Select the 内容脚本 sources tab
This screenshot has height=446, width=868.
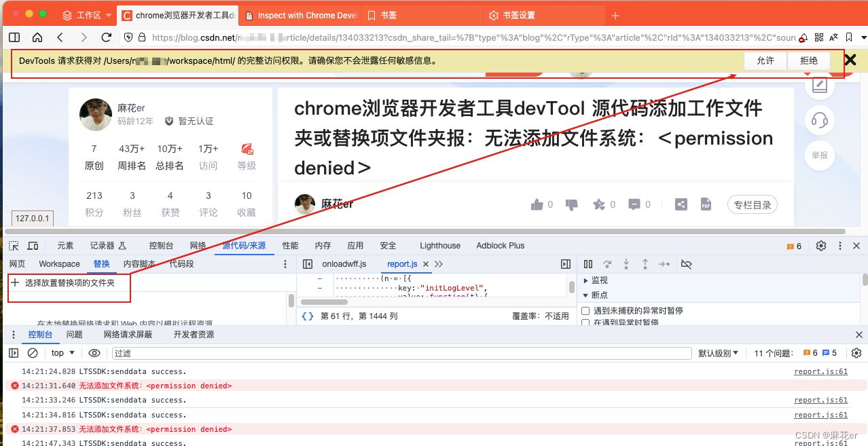click(x=139, y=263)
